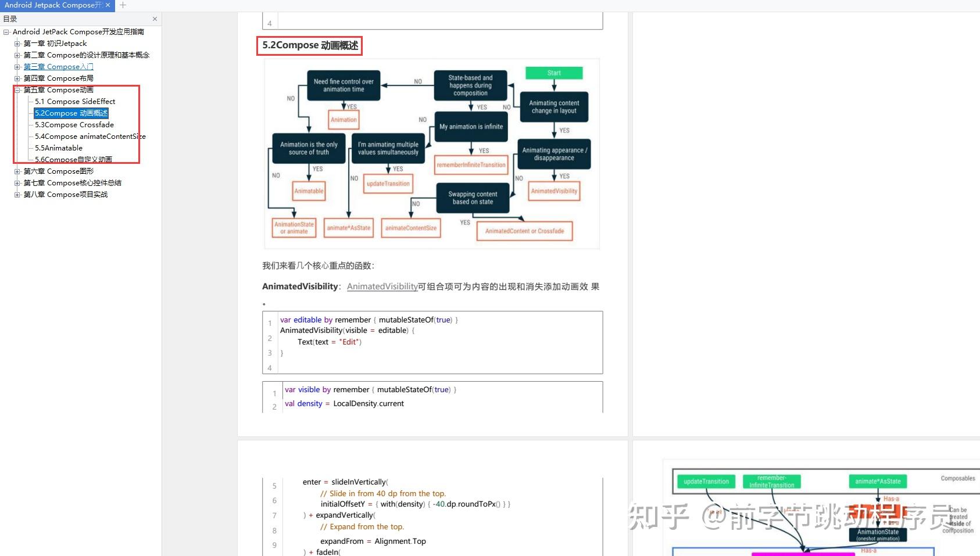Collapse the root Android JetPack Compose开发应用指南 node

coord(6,31)
